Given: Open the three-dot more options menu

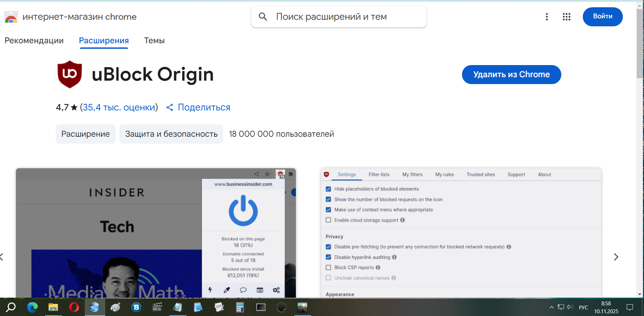Looking at the screenshot, I should 547,17.
